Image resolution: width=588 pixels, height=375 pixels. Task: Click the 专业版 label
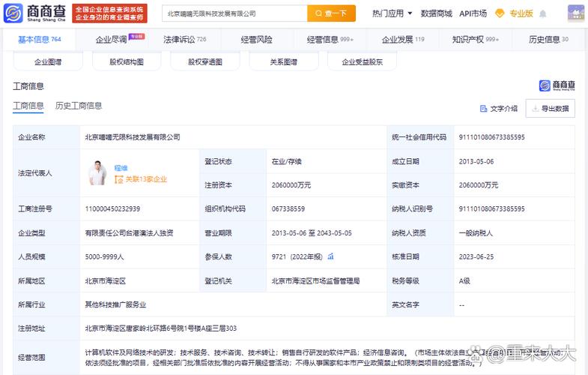pos(521,13)
